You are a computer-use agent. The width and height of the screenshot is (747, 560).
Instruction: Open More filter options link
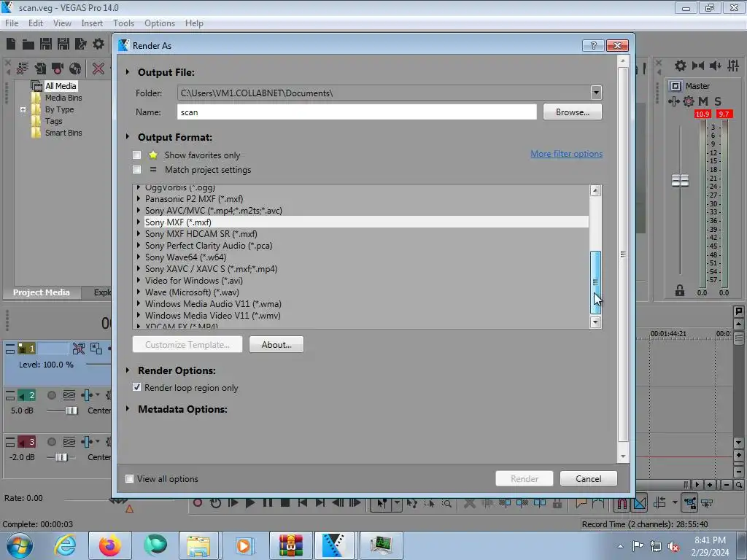tap(566, 154)
